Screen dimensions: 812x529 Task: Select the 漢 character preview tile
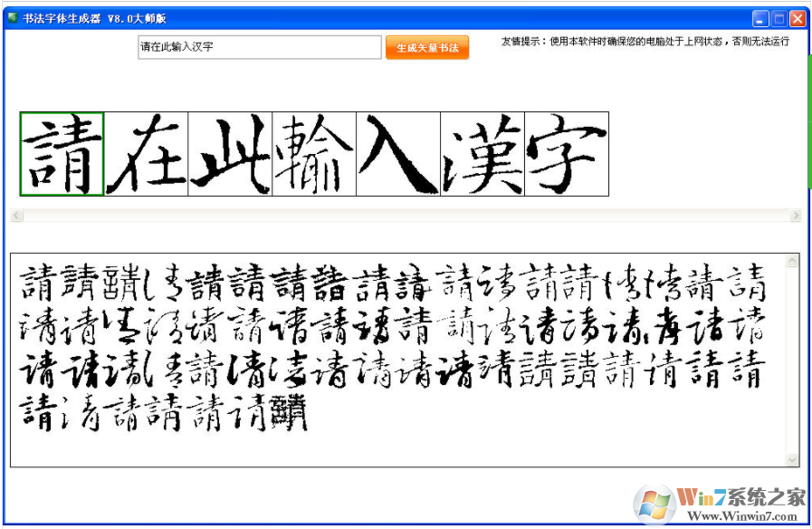coord(480,153)
